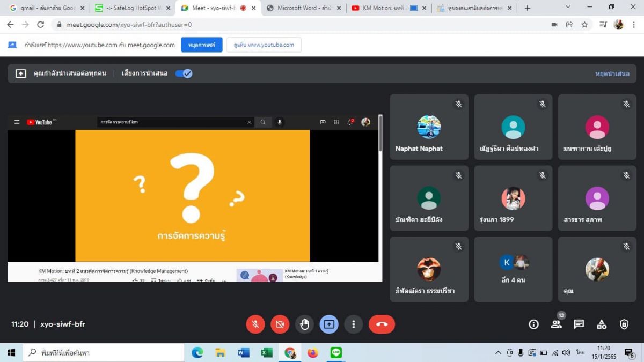Show hidden system tray icons
Screen dimensions: 644x362
coord(498,352)
